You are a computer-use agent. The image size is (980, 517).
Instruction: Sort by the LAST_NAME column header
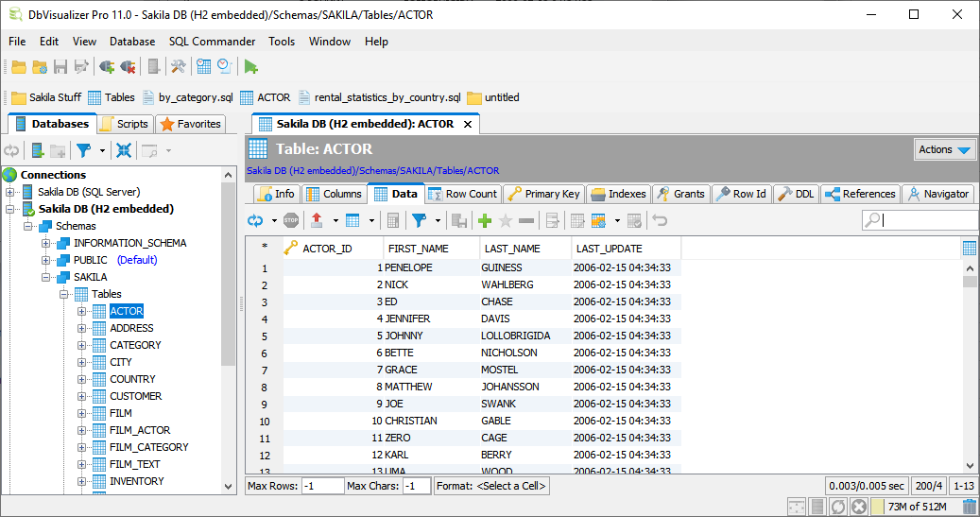point(525,249)
